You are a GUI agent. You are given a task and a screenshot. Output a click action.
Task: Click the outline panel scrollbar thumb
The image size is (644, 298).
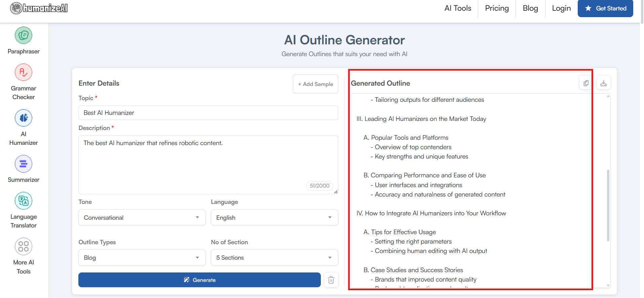608,205
